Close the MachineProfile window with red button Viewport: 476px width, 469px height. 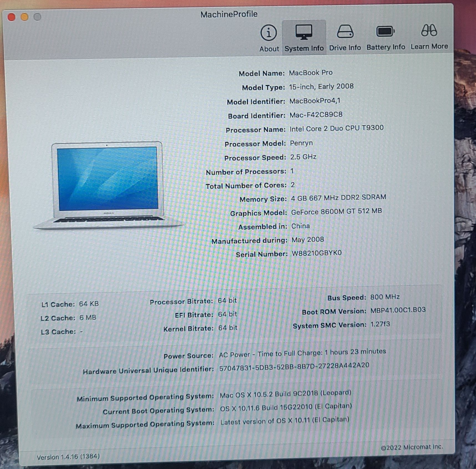11,17
